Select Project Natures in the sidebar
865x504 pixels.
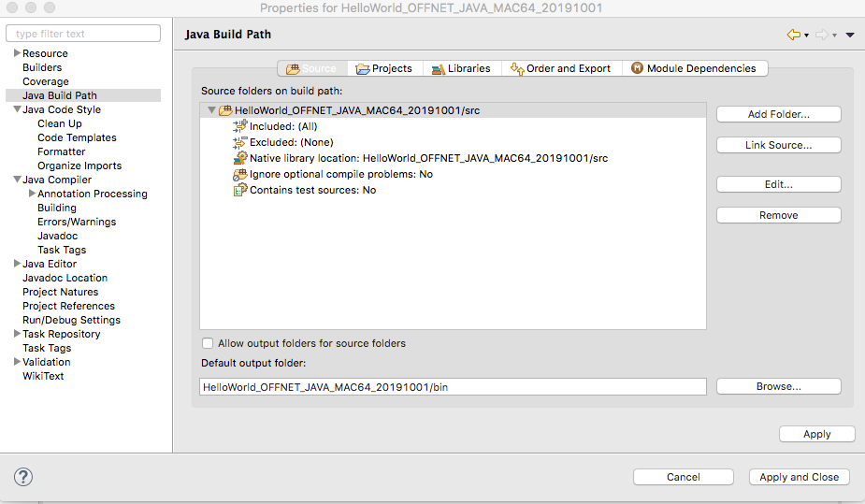pyautogui.click(x=61, y=292)
